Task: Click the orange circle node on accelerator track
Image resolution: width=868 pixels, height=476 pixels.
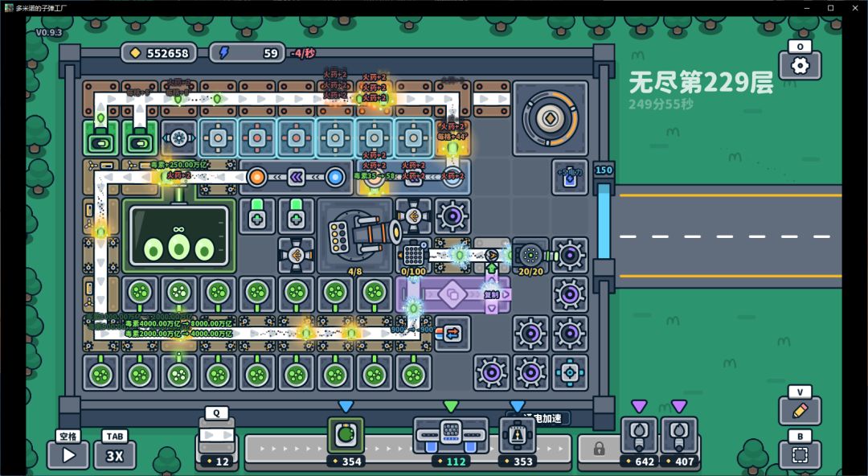Action: pos(257,178)
